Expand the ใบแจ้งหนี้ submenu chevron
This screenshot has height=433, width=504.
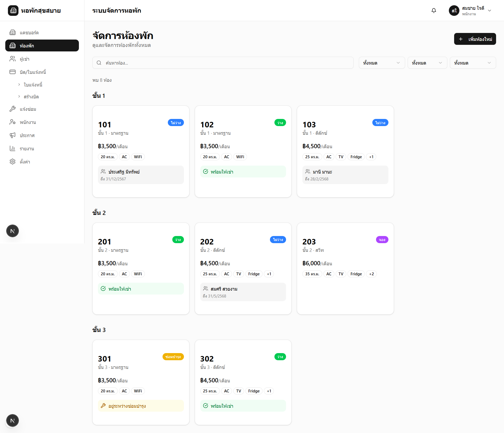19,84
